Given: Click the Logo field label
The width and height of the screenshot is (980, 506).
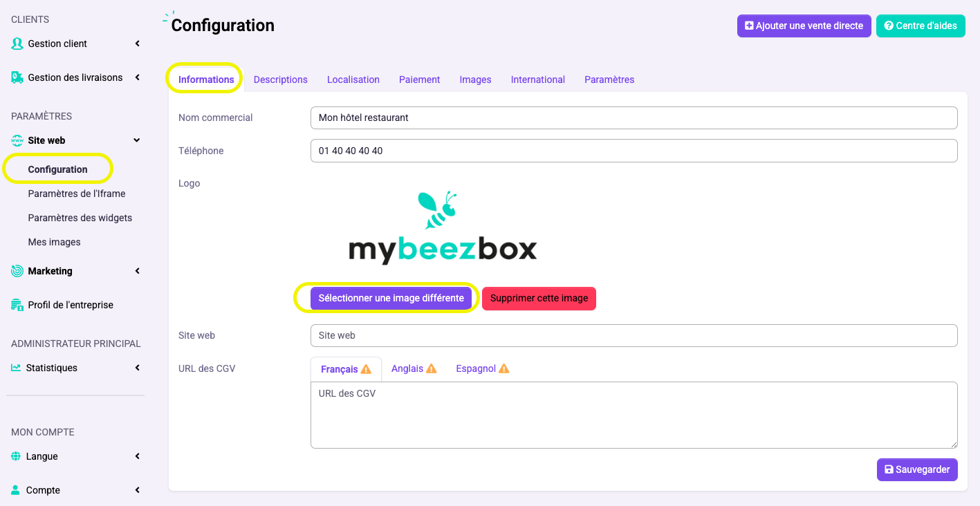Looking at the screenshot, I should coord(189,183).
